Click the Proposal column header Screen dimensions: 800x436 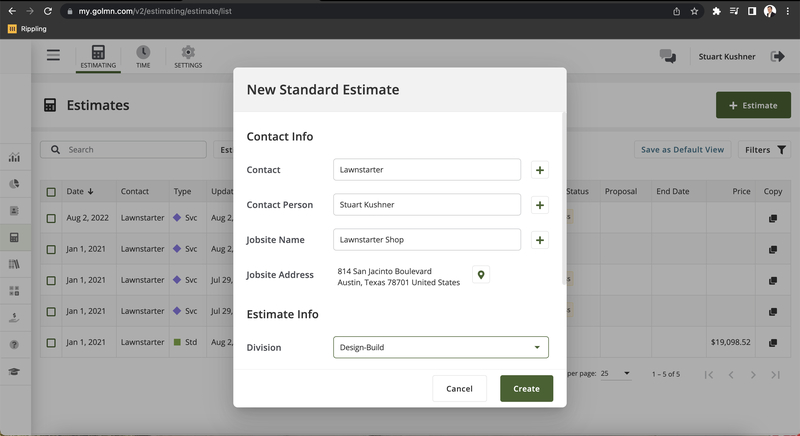pyautogui.click(x=620, y=191)
